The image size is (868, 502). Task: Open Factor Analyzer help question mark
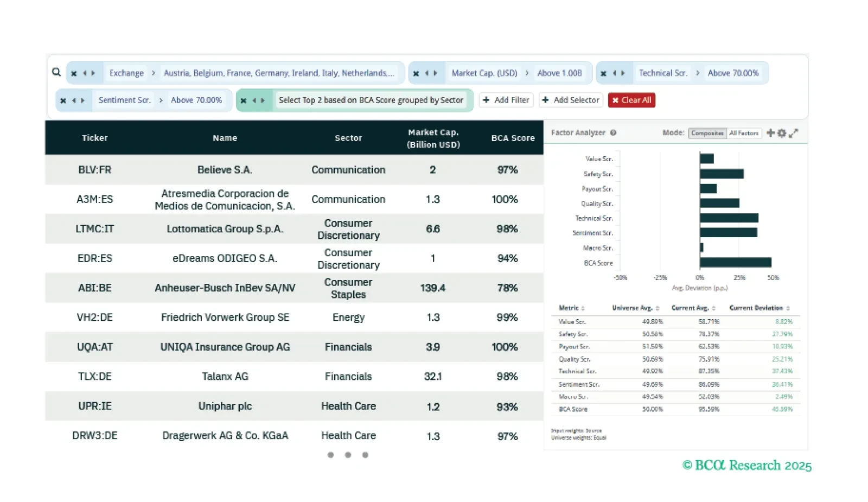[x=613, y=133]
